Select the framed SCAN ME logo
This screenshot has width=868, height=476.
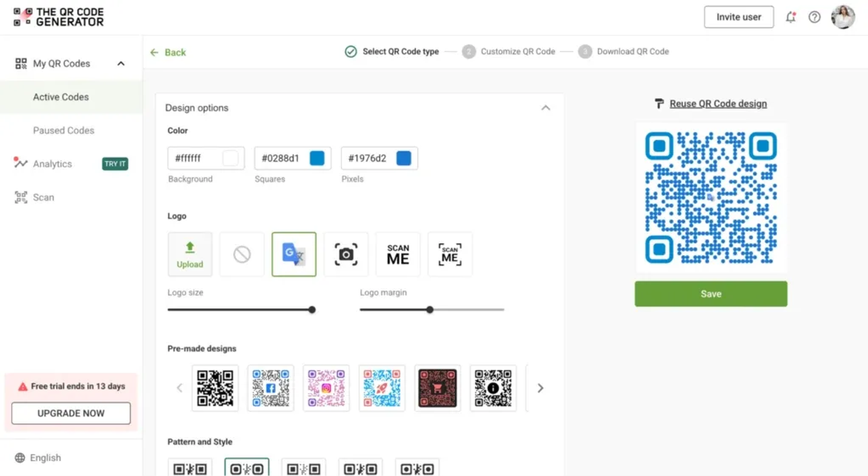pyautogui.click(x=450, y=254)
